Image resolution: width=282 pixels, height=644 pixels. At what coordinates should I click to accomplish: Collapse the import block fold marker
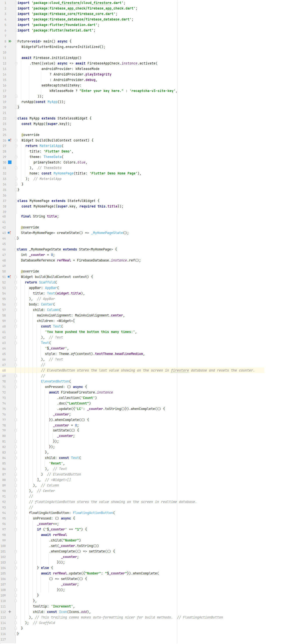tap(16, 3)
